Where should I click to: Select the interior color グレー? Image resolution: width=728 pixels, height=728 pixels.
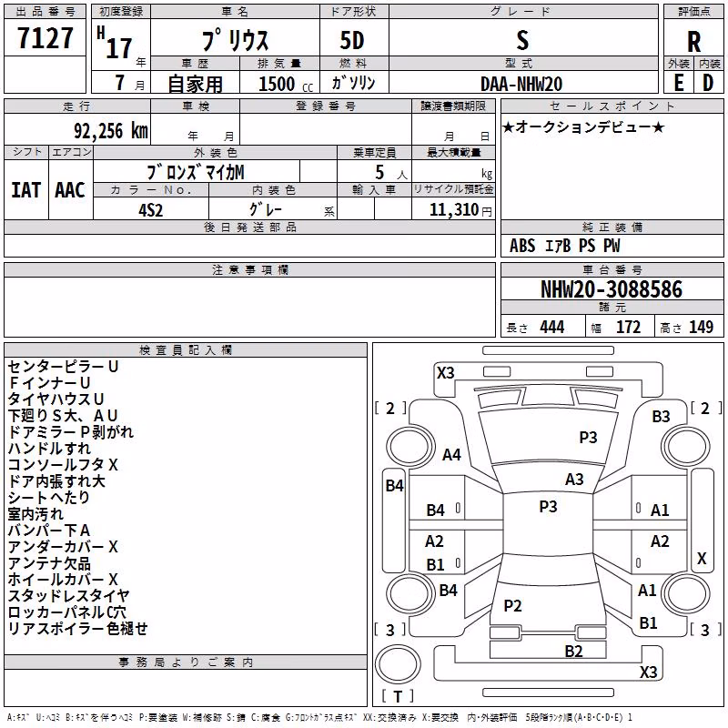tap(265, 209)
